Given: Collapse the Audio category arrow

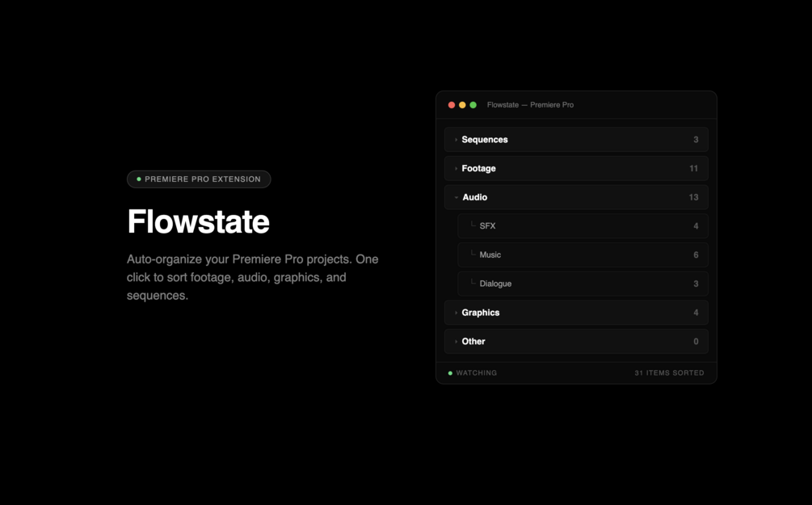Looking at the screenshot, I should click(x=456, y=197).
